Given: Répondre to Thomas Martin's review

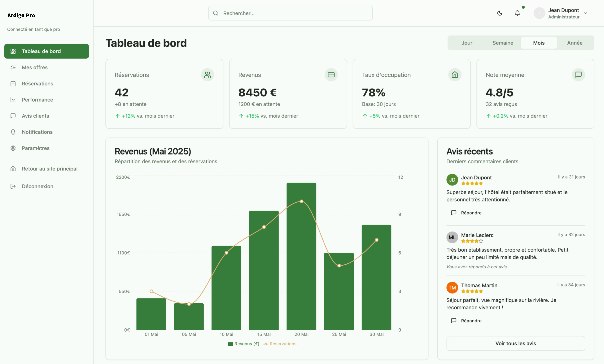Looking at the screenshot, I should click(x=466, y=321).
